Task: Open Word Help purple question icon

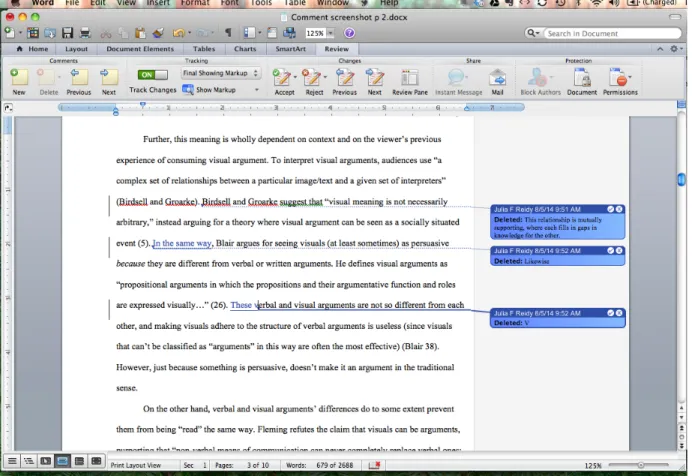Action: point(349,33)
